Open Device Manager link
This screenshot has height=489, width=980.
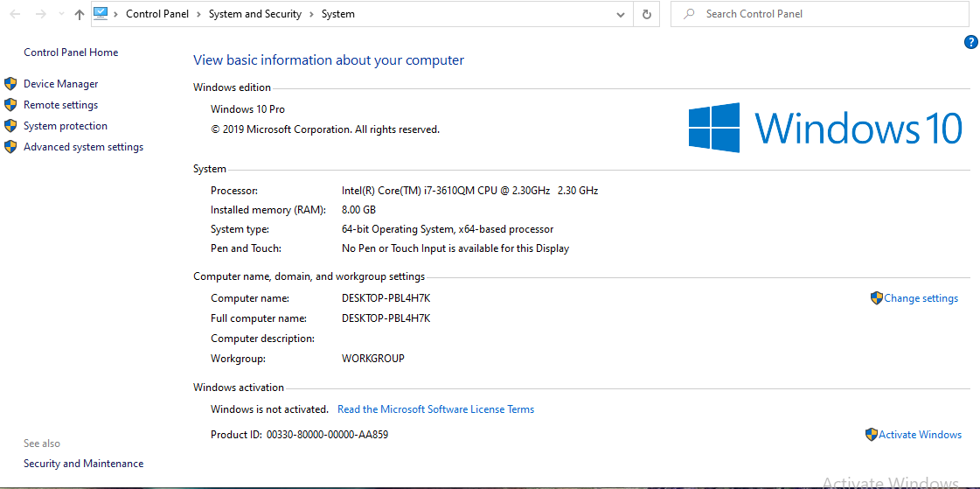(60, 84)
